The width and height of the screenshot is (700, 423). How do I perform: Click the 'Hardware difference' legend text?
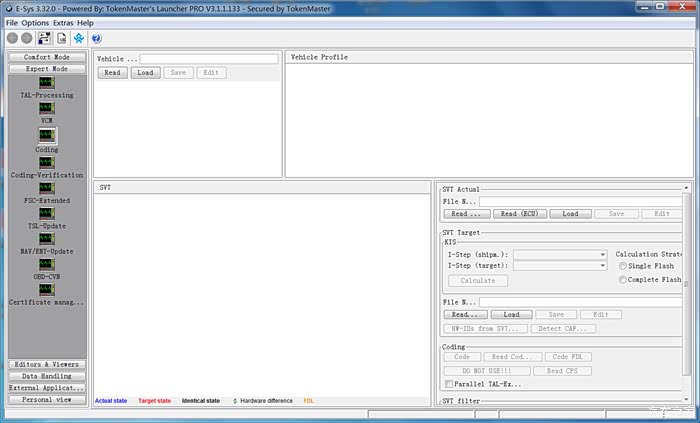(267, 401)
